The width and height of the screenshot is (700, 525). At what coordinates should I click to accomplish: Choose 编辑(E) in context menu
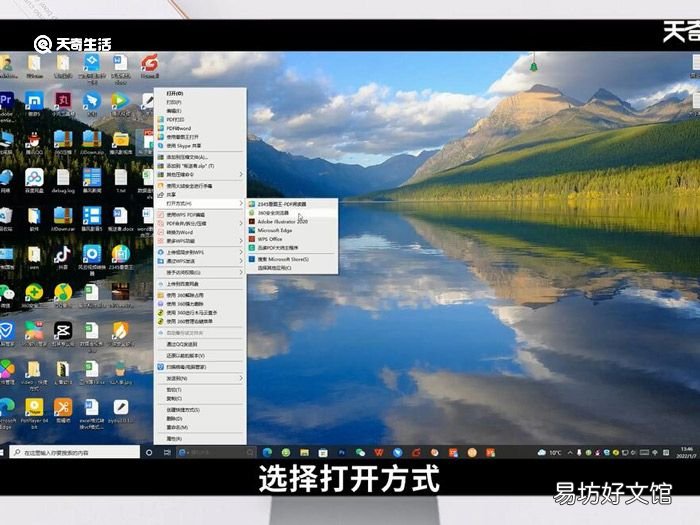tap(200, 111)
